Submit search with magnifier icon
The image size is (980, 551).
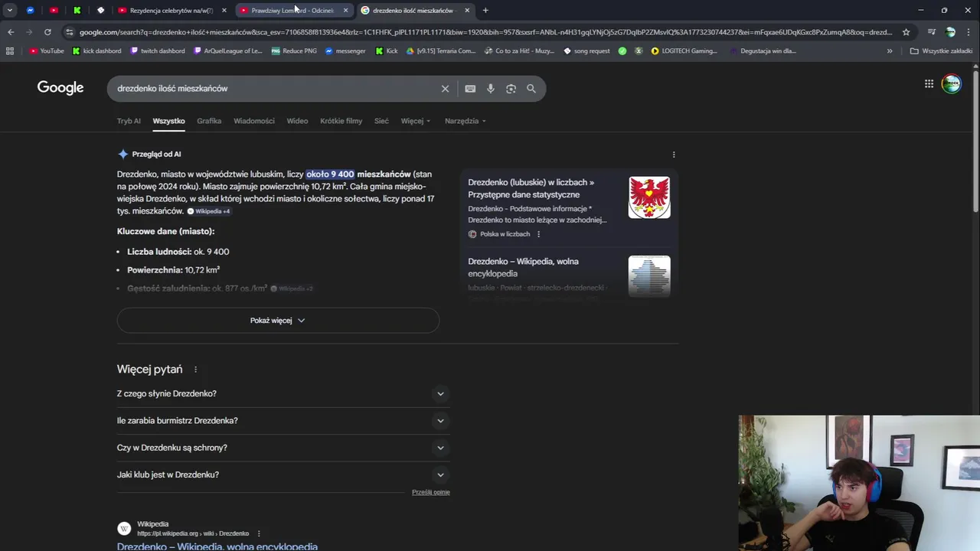point(531,89)
